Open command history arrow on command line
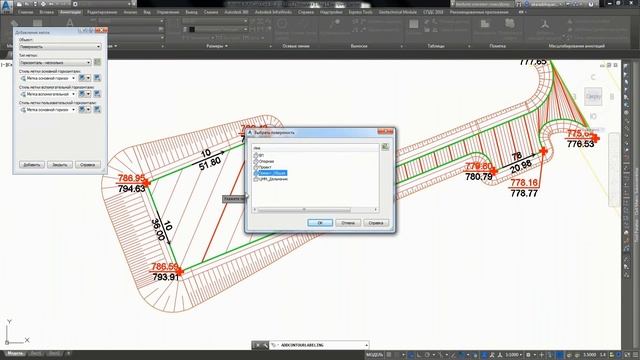 (x=366, y=345)
